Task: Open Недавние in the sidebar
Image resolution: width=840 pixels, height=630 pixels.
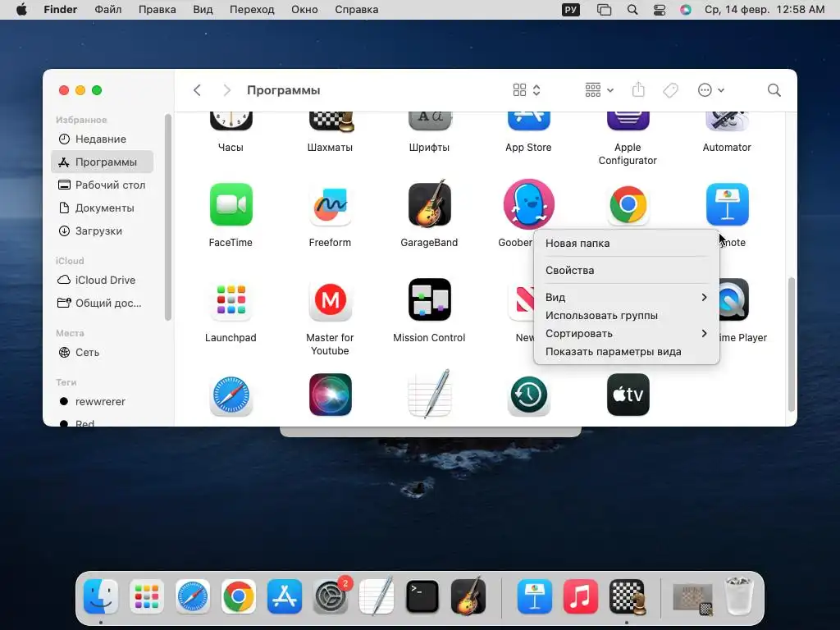Action: point(103,139)
